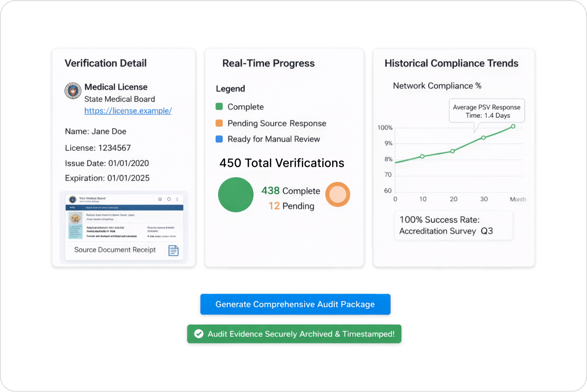Click the Audit Evidence Securely Archived banner

coord(294,334)
